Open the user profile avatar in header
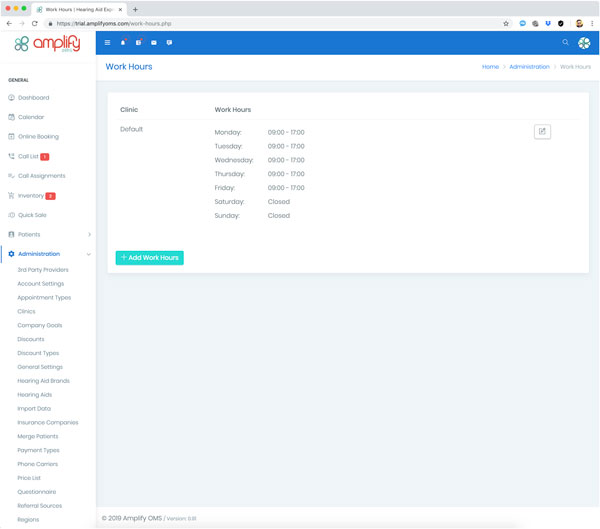600x529 pixels. click(x=584, y=43)
